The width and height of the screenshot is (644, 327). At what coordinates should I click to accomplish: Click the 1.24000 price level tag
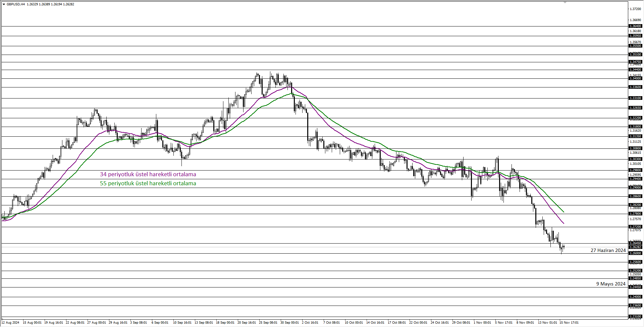point(635,297)
